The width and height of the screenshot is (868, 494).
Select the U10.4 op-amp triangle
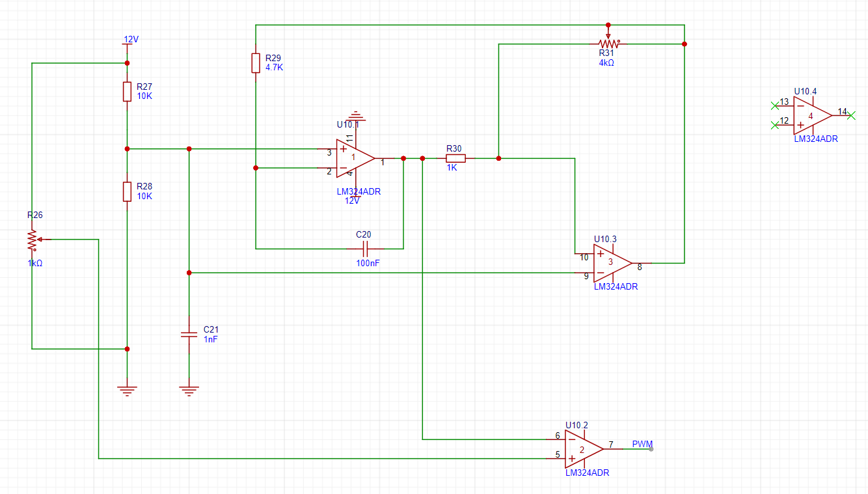(x=812, y=115)
